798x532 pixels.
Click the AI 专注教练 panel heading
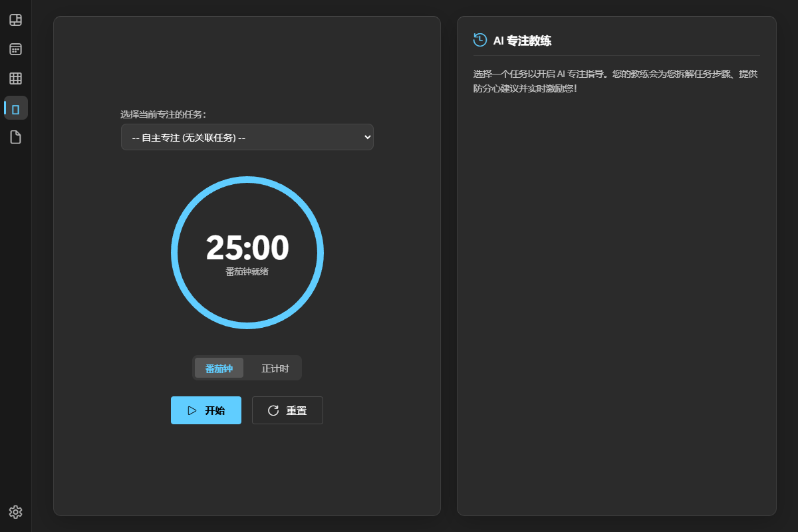[x=522, y=41]
